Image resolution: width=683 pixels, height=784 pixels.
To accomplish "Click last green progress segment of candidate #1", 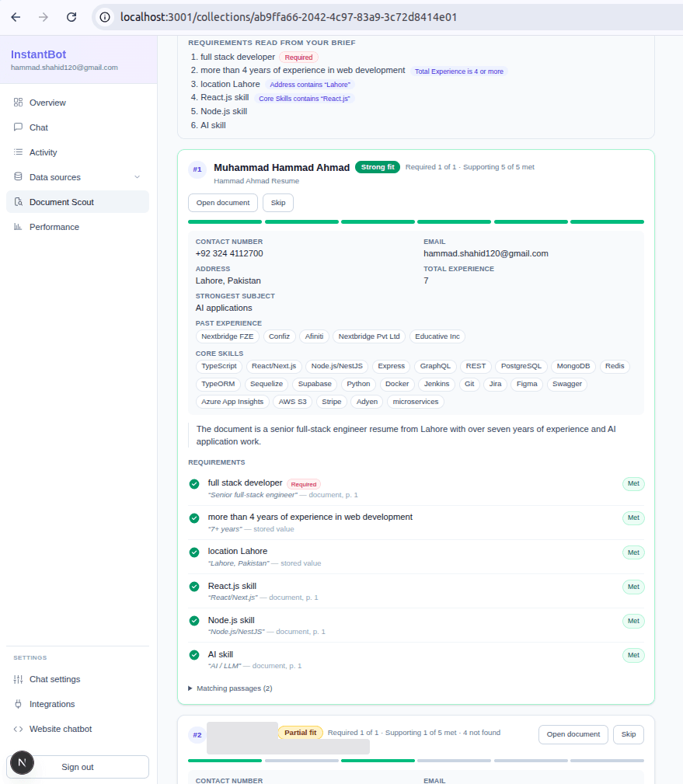I will [x=607, y=221].
